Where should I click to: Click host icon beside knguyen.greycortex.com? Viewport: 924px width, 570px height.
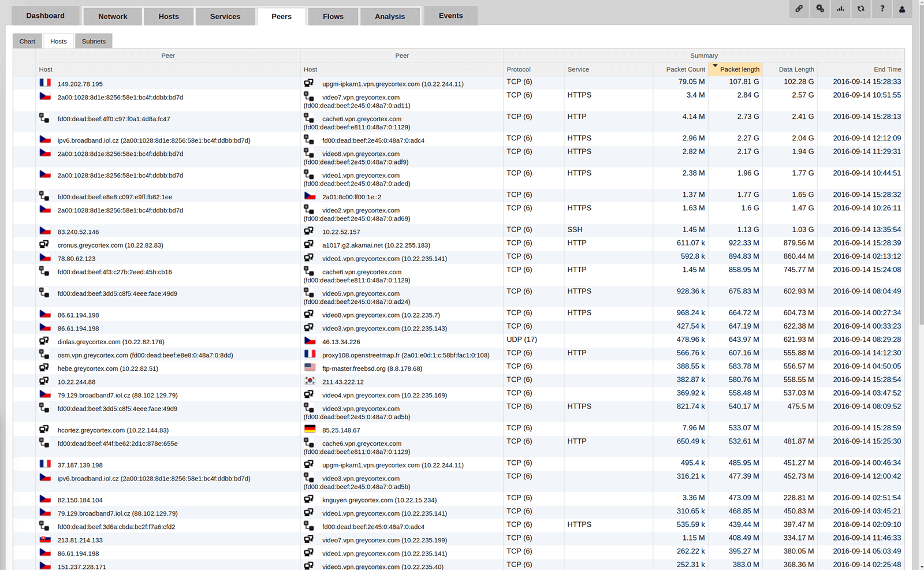tap(309, 499)
